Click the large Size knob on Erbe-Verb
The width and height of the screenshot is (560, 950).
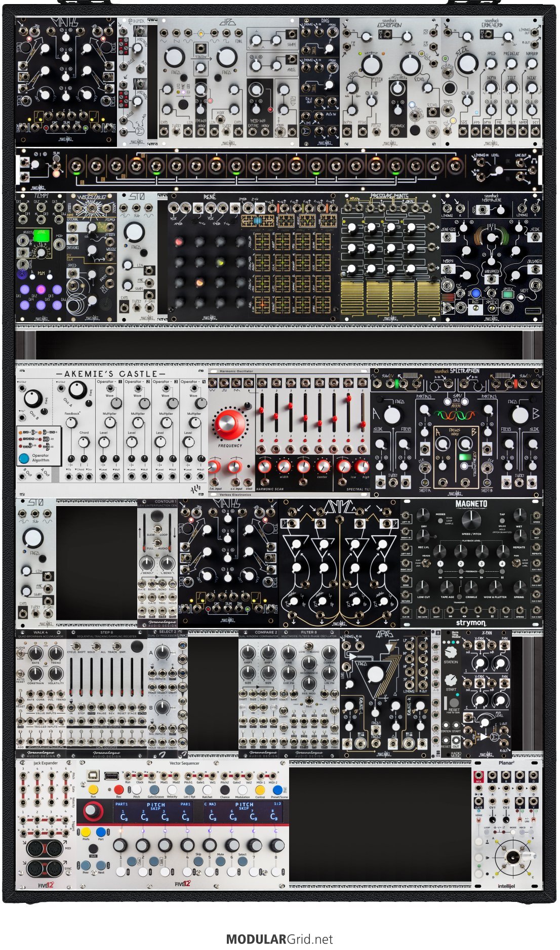[467, 63]
